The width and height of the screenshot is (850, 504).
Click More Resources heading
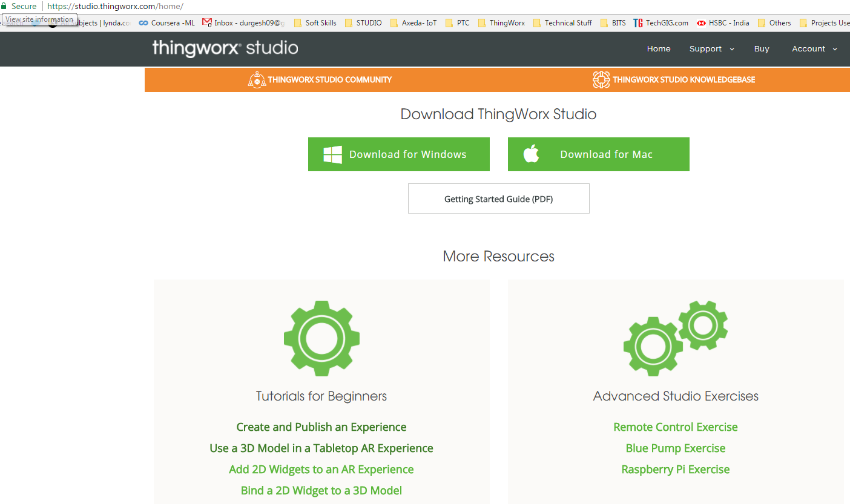(x=499, y=257)
